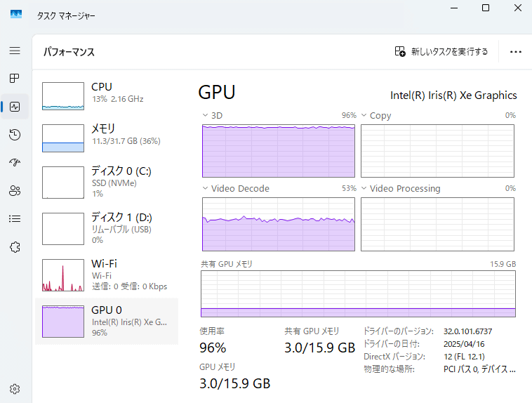Click the shared GPU memory graph
The image size is (532, 403).
(358, 293)
